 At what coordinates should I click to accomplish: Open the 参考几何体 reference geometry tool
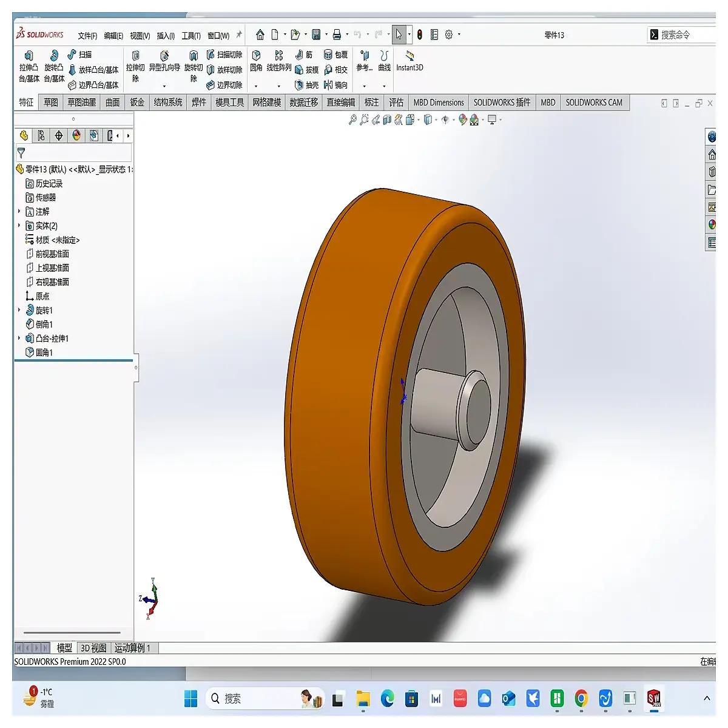click(x=365, y=61)
